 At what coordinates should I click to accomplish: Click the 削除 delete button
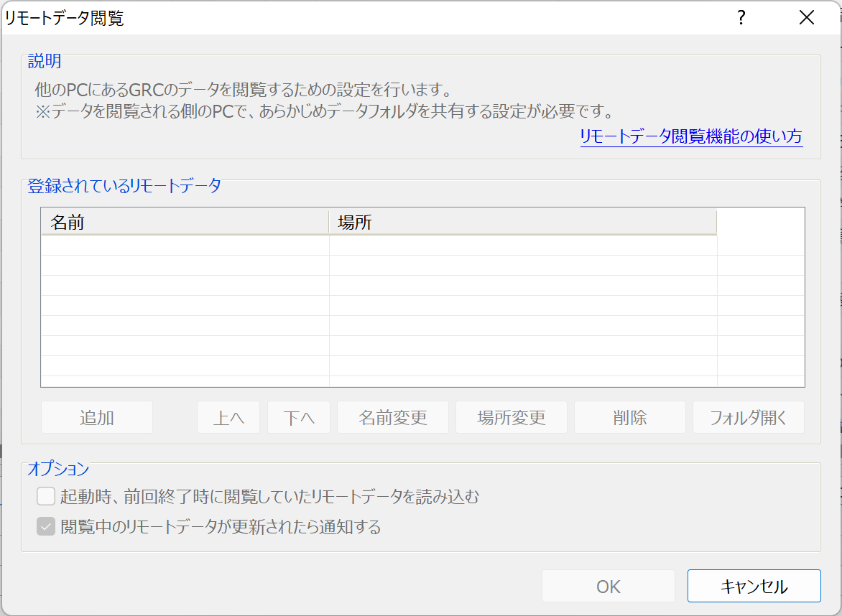629,416
